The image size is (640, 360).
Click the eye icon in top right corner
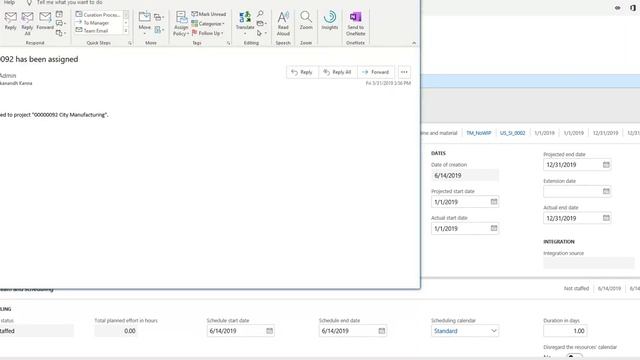pyautogui.click(x=618, y=8)
